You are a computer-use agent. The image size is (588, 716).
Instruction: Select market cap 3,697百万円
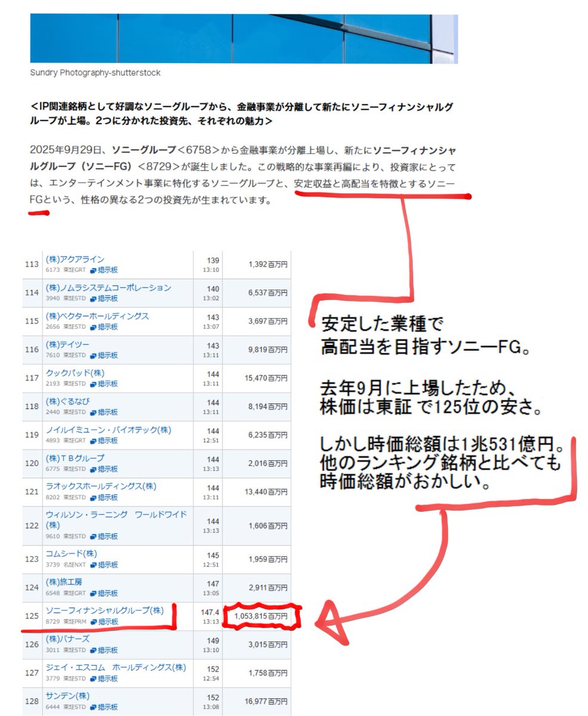click(268, 322)
